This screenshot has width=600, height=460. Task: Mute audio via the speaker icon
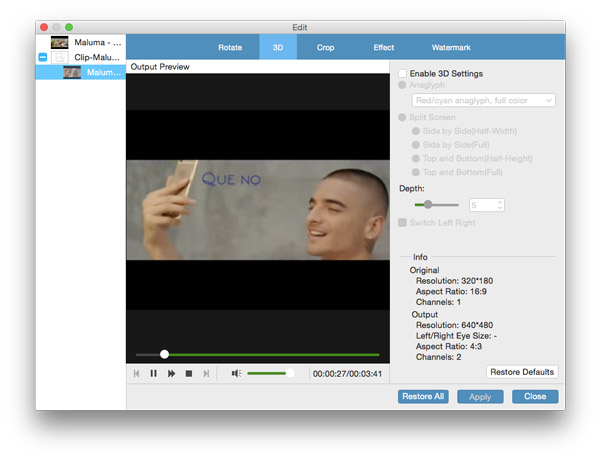pyautogui.click(x=236, y=373)
